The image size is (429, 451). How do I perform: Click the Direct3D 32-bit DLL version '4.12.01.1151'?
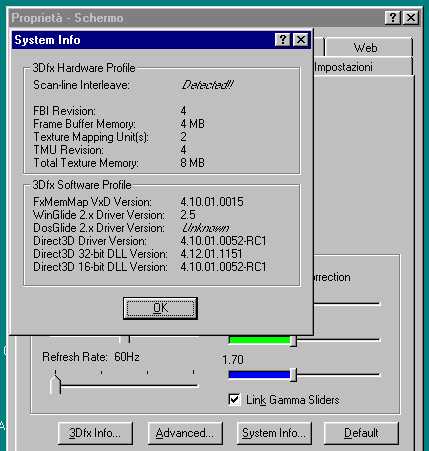tap(211, 254)
